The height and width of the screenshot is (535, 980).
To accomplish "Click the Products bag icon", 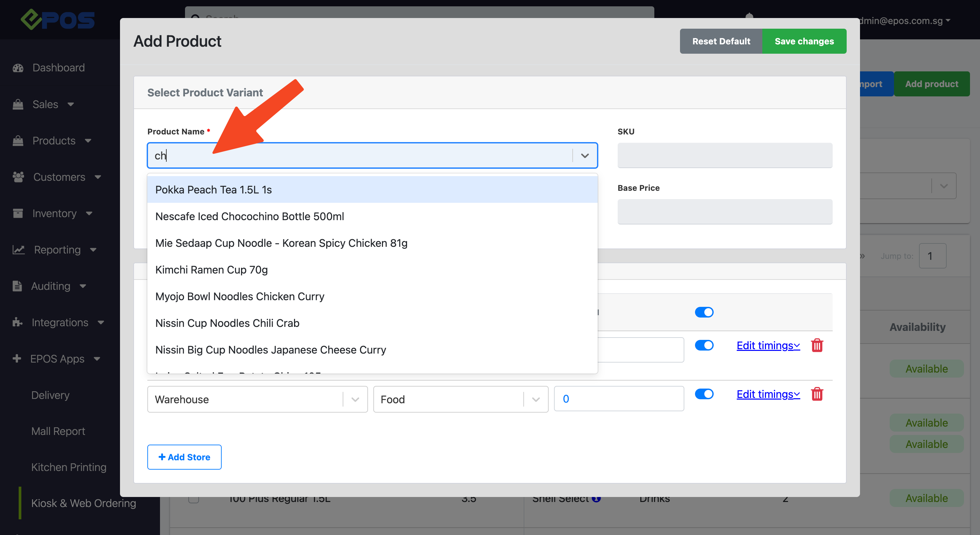I will [18, 141].
